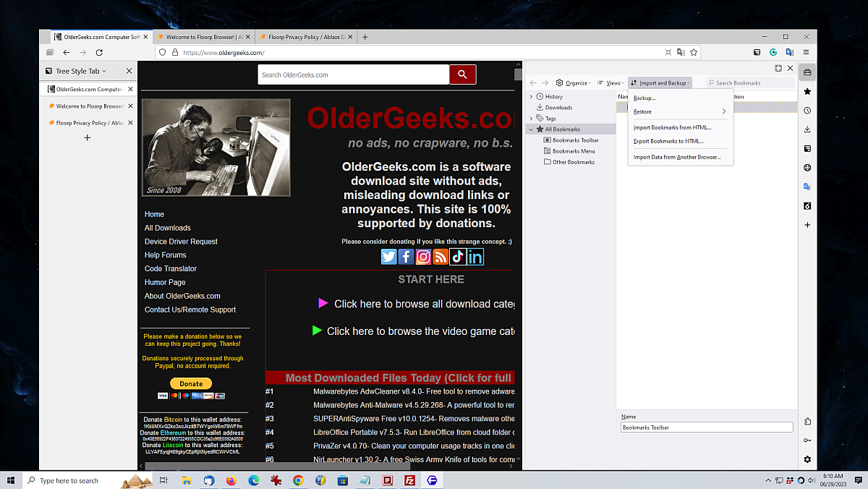868x489 pixels.
Task: Close the Tree Style Tab sidebar
Action: 129,71
